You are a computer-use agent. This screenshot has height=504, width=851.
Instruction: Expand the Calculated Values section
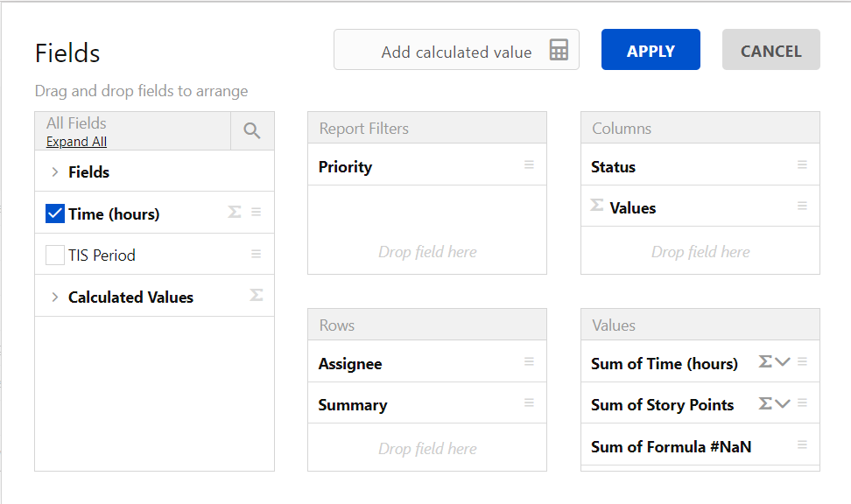pos(55,296)
